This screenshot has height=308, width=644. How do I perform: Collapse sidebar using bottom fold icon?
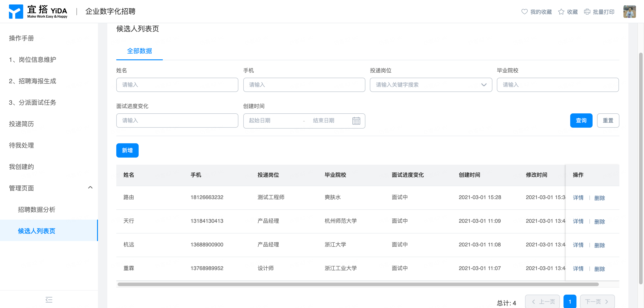click(x=49, y=300)
